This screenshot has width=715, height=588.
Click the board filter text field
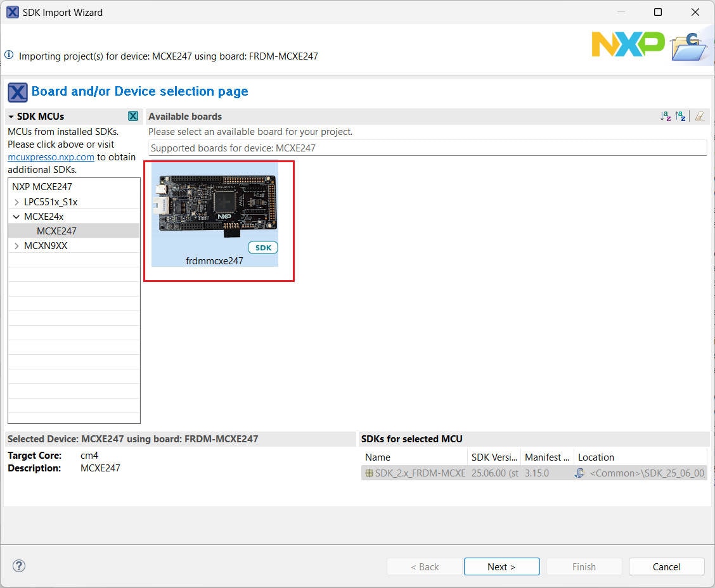(x=427, y=148)
